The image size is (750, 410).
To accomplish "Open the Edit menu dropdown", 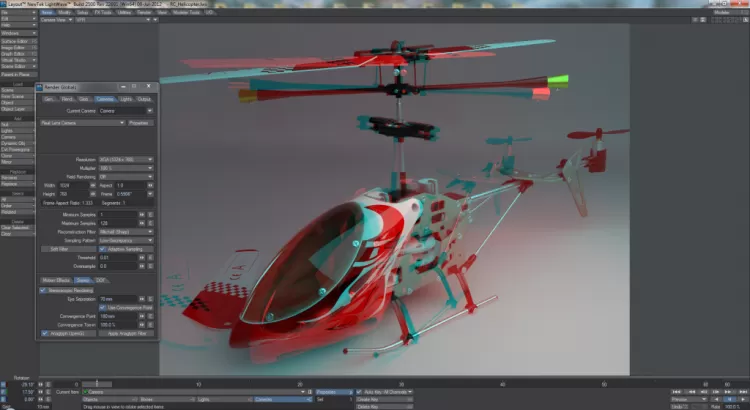I will pos(19,19).
